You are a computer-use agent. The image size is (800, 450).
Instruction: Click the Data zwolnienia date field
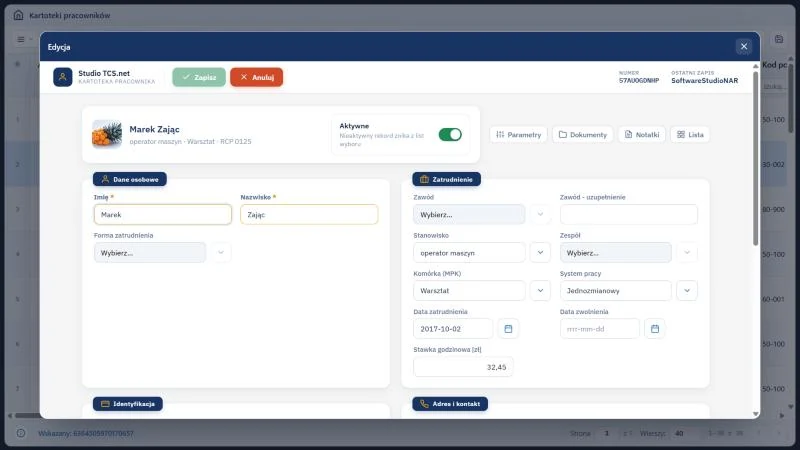coord(599,329)
